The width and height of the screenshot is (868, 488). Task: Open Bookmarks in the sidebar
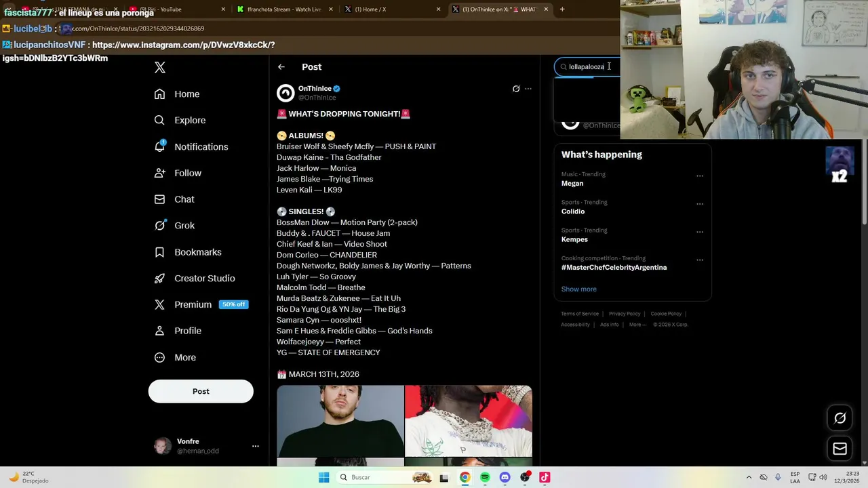click(x=188, y=252)
